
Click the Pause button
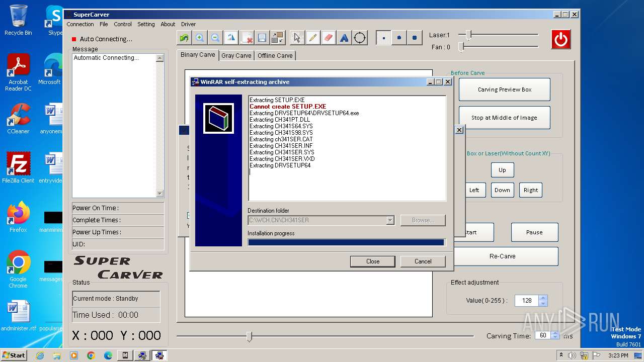pyautogui.click(x=534, y=232)
